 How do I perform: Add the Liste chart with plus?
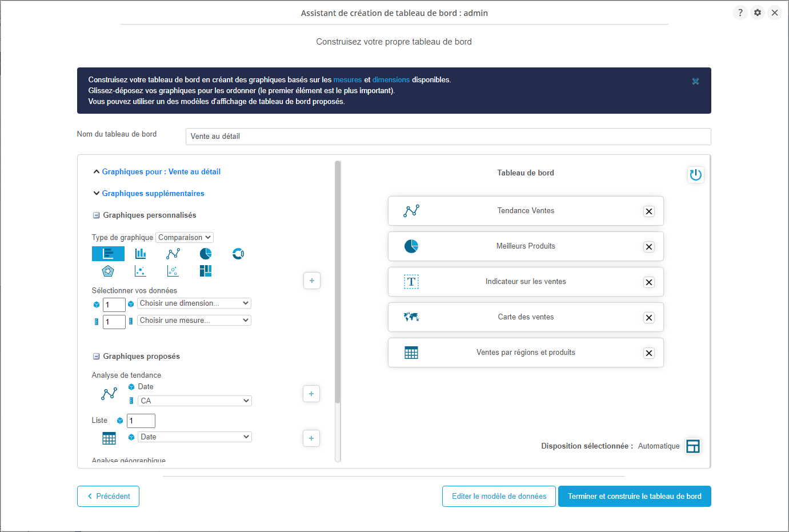[x=311, y=438]
